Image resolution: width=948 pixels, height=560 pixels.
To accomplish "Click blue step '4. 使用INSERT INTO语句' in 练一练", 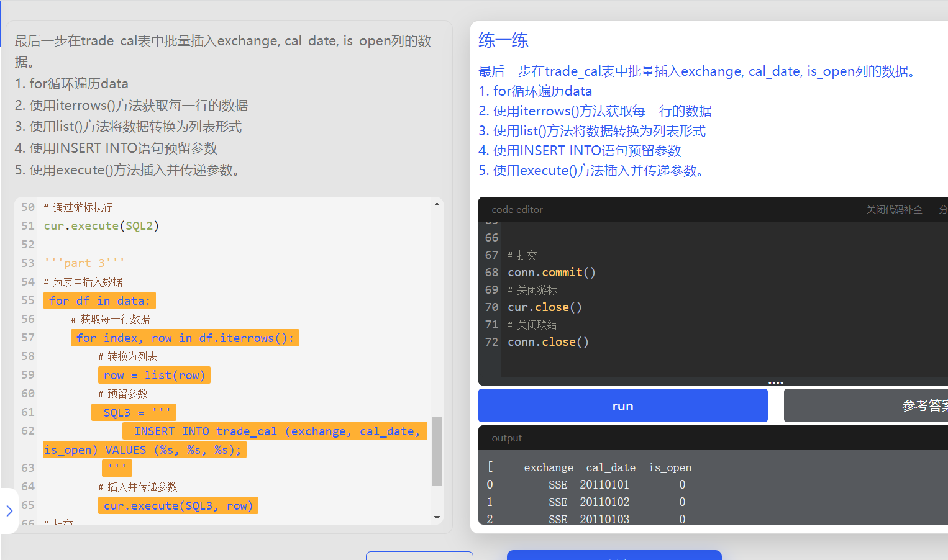I will click(580, 151).
